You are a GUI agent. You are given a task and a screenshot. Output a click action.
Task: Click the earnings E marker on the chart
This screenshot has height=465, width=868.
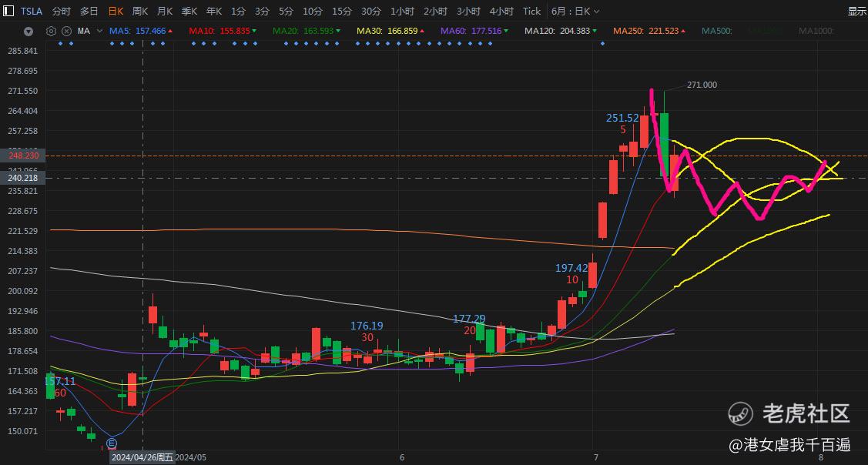112,443
